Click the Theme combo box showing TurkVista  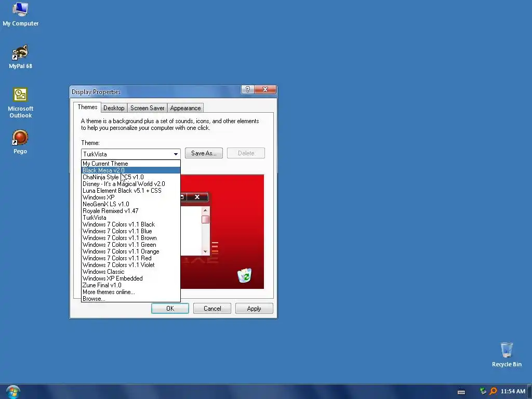pos(130,154)
